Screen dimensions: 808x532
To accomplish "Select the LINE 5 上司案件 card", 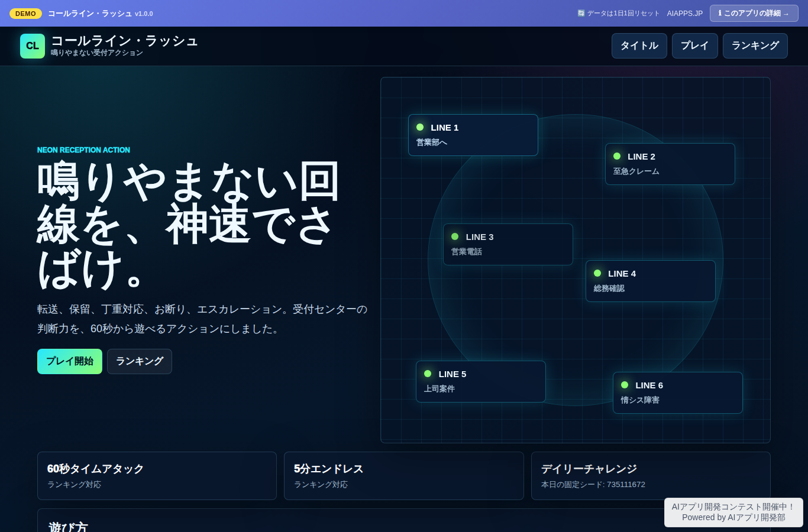I will pyautogui.click(x=481, y=381).
